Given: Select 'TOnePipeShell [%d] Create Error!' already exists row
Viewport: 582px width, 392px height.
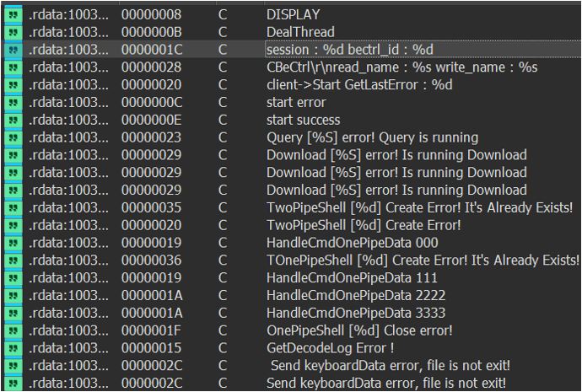Looking at the screenshot, I should point(423,260).
